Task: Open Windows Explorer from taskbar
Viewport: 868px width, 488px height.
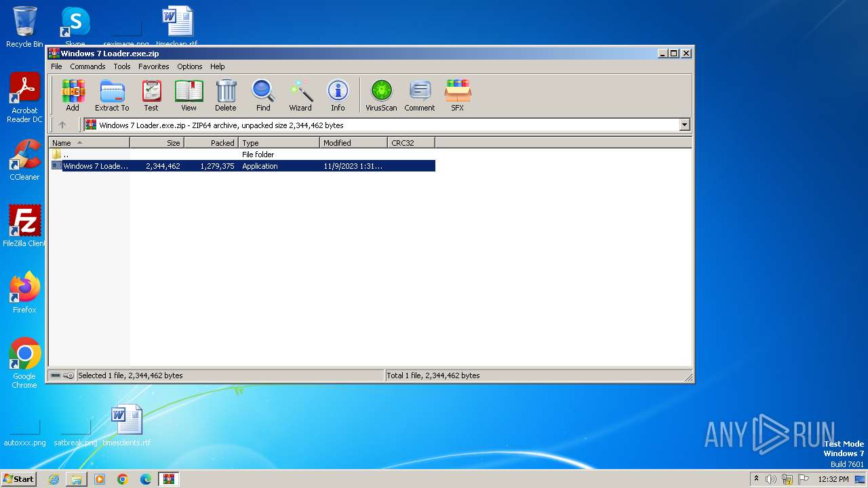Action: pos(77,479)
